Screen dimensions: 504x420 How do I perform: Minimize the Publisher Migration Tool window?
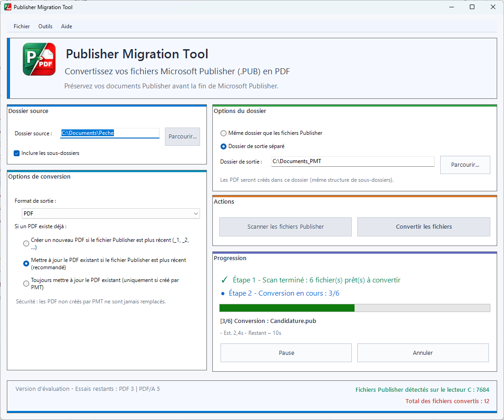point(452,7)
